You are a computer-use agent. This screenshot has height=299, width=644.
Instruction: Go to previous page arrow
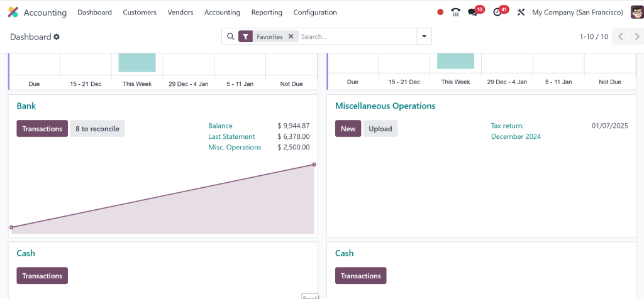(x=620, y=36)
